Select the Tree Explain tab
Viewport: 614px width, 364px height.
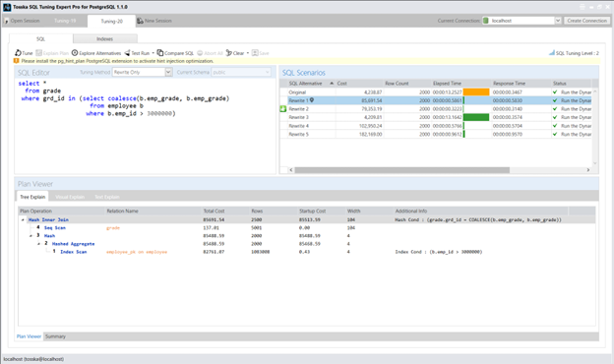32,197
